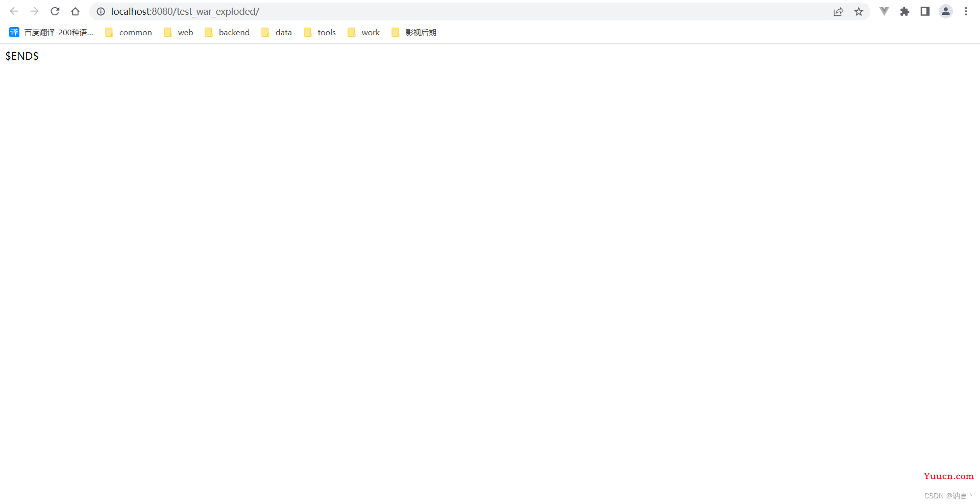Open the work bookmarks folder
The width and height of the screenshot is (980, 504).
[363, 32]
